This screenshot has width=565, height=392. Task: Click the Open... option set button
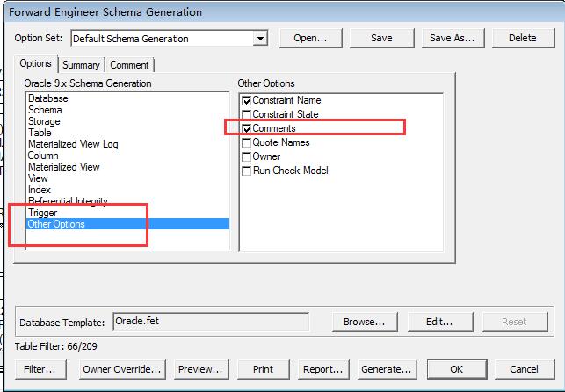[310, 38]
